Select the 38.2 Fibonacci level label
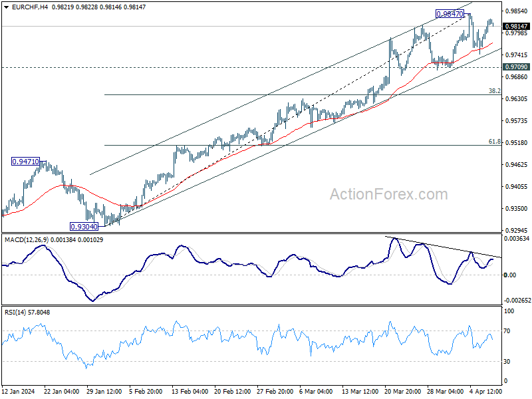The image size is (532, 399). coord(494,90)
